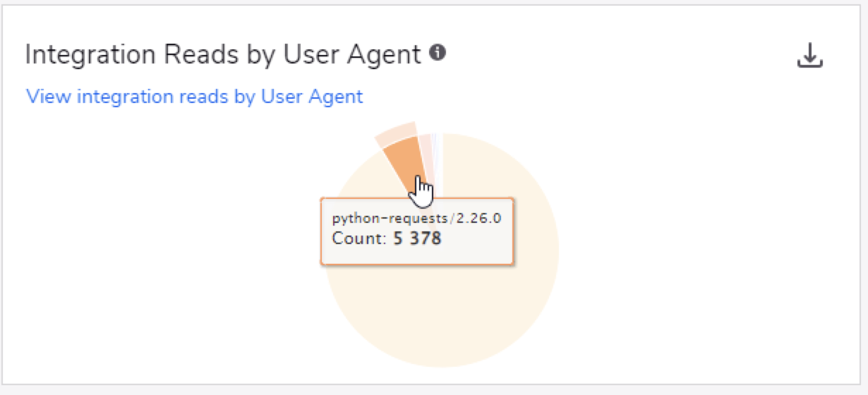The width and height of the screenshot is (868, 395).
Task: Click the number 5 378 in bold
Action: pos(417,238)
